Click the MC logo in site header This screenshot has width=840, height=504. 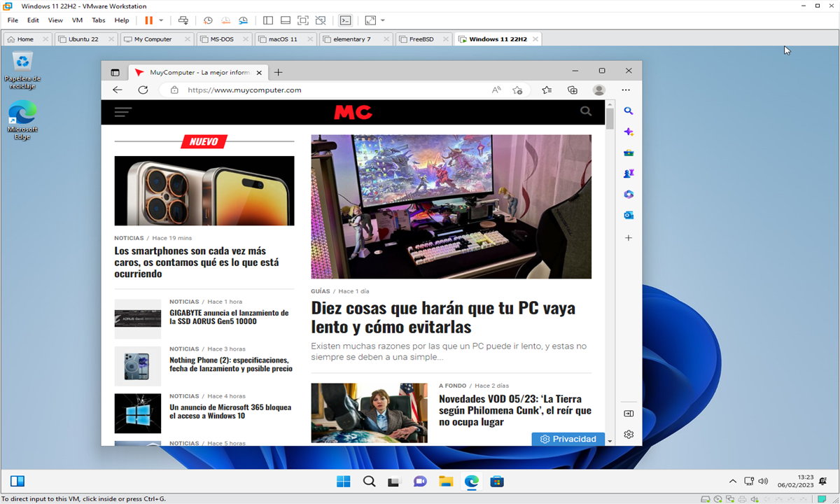click(353, 112)
